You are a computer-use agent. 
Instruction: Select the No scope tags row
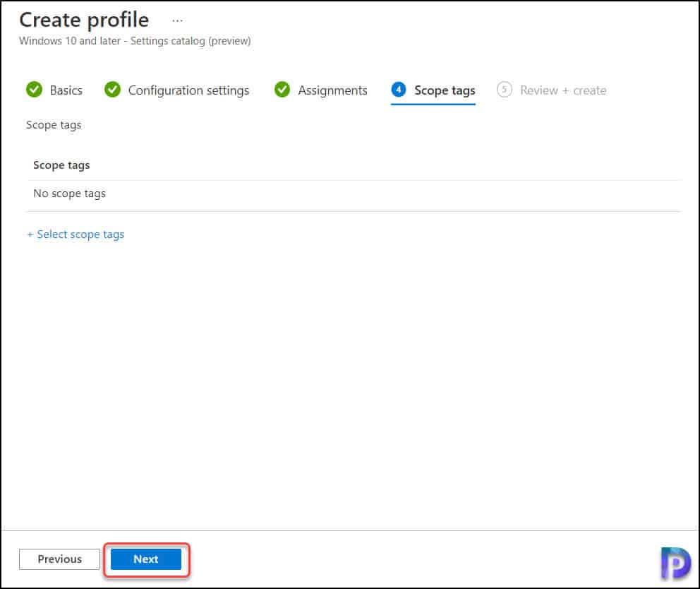tap(69, 193)
